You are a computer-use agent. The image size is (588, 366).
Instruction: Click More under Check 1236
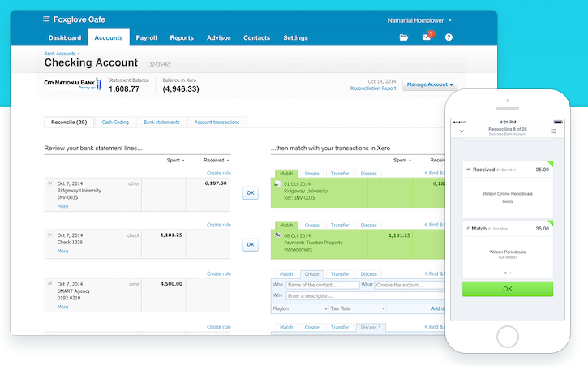pos(62,251)
